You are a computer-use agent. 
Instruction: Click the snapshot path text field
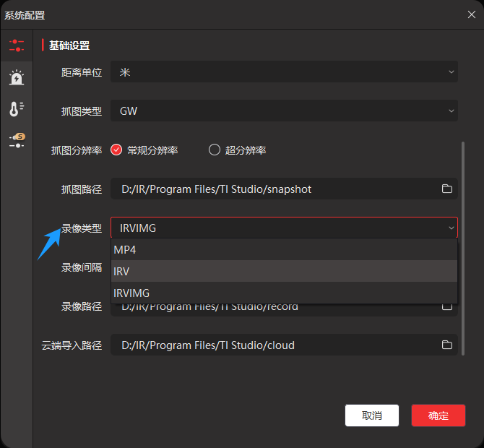(275, 189)
